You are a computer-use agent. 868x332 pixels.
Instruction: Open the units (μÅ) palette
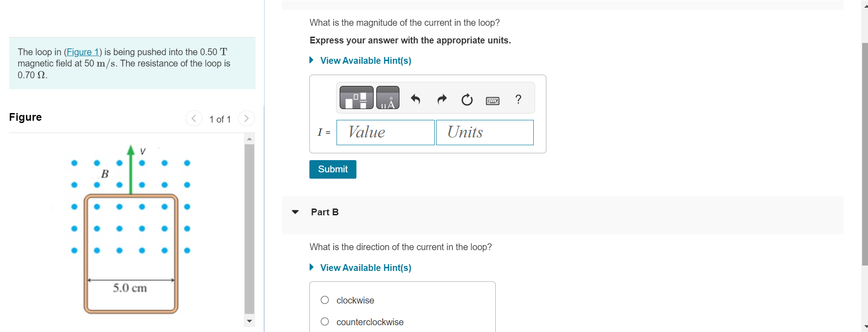pos(388,97)
